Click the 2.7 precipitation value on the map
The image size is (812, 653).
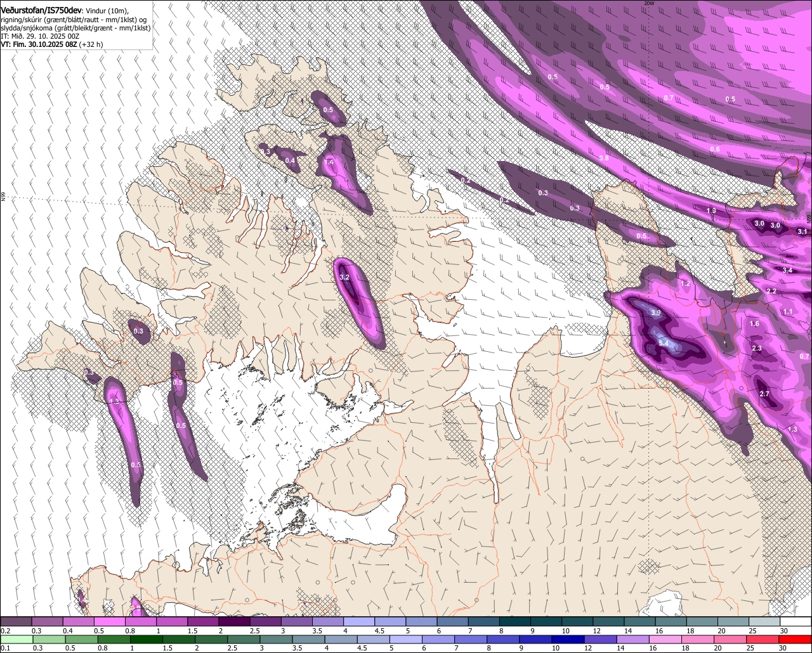pos(764,394)
